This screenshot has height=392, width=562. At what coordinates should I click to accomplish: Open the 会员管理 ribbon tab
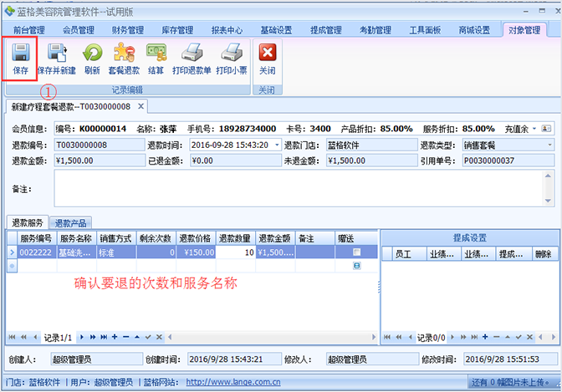[x=78, y=30]
